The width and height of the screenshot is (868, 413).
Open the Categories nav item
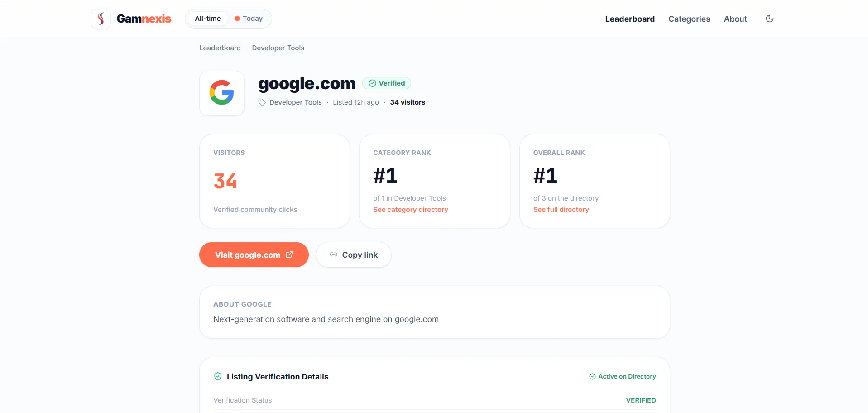pos(689,19)
